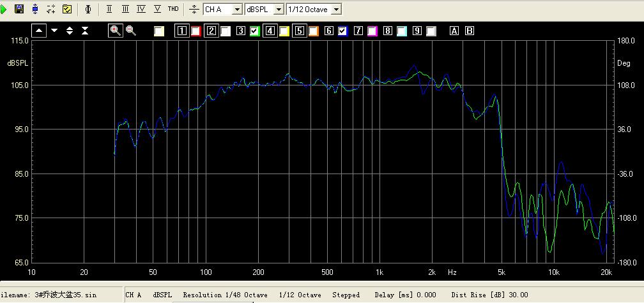
Task: Click the zoom in magnifier icon
Action: pyautogui.click(x=115, y=30)
